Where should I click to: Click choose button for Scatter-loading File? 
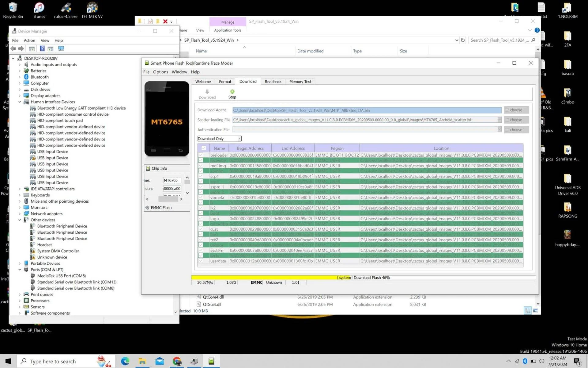pos(516,120)
